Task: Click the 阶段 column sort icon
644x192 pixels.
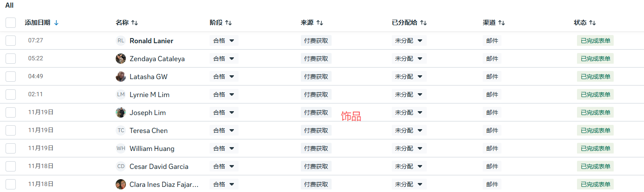Action: coord(228,23)
